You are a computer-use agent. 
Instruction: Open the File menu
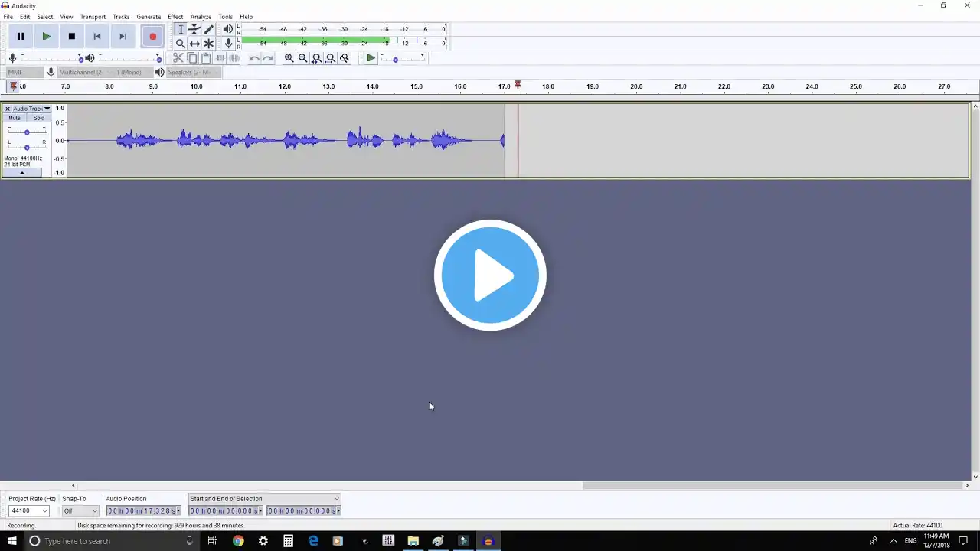pyautogui.click(x=8, y=17)
